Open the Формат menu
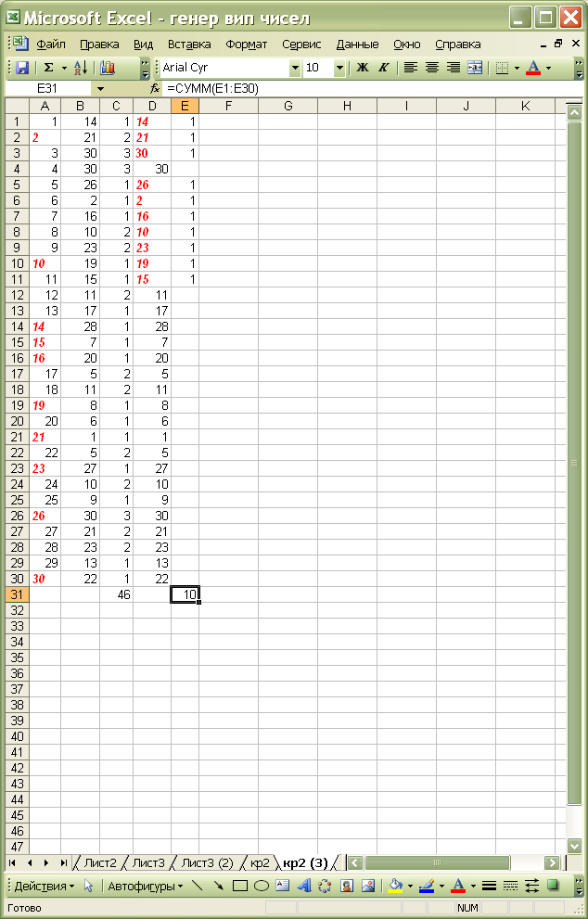 pyautogui.click(x=246, y=45)
